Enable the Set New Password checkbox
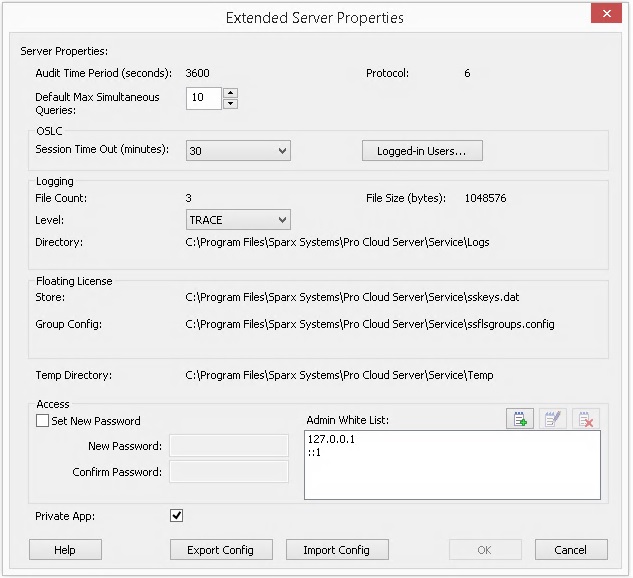The height and width of the screenshot is (578, 633). [42, 421]
